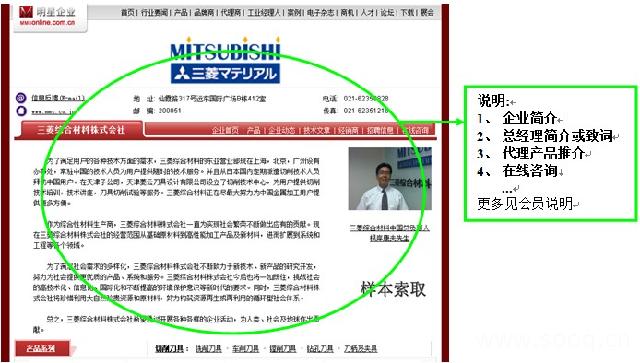Click the general manager photo thumbnail
Viewport: 640px width, 363px height.
(x=390, y=178)
